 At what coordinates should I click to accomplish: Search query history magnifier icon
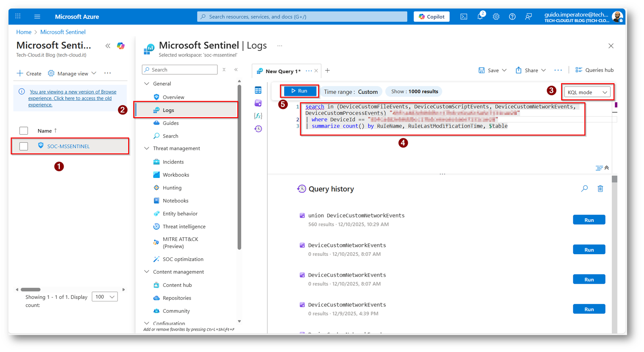(584, 189)
